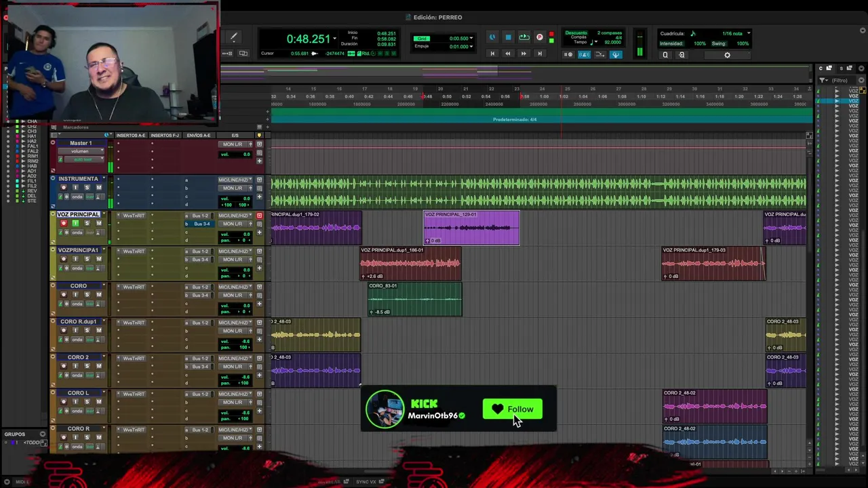This screenshot has height=488, width=868.
Task: Click the green Grid edit mode button
Action: [x=422, y=39]
